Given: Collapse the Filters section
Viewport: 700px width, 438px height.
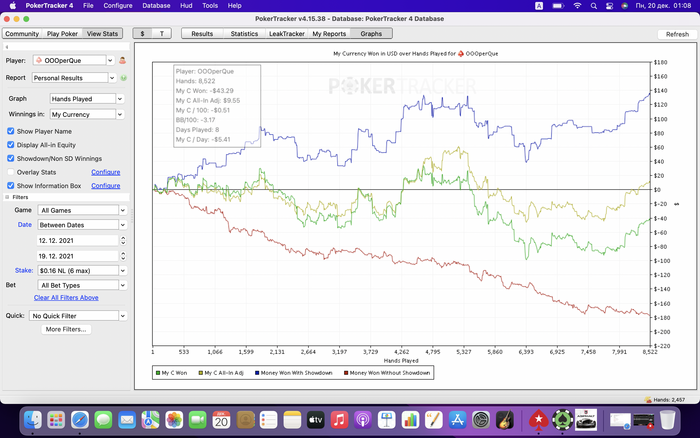Looking at the screenshot, I should click(x=7, y=197).
